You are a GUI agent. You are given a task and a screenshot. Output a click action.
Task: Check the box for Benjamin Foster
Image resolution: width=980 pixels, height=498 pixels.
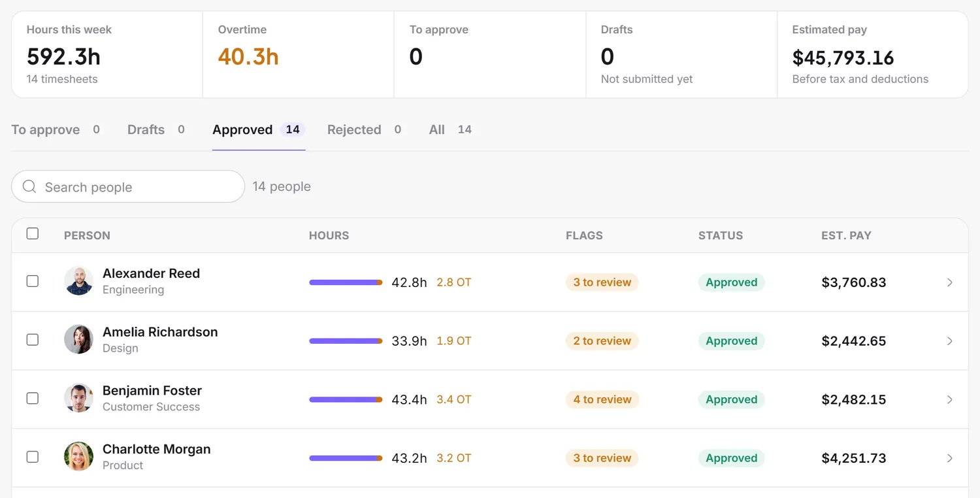pyautogui.click(x=32, y=399)
